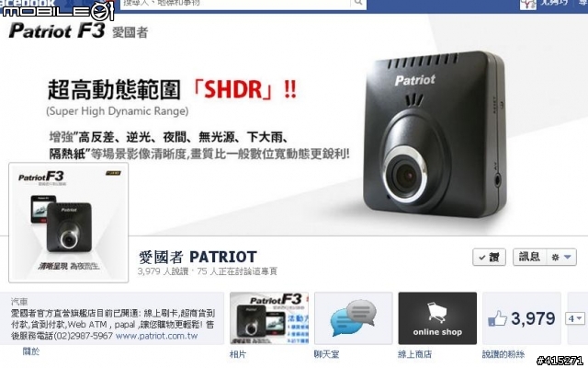The image size is (588, 368).
Task: Open the online shop cart tile
Action: click(437, 318)
